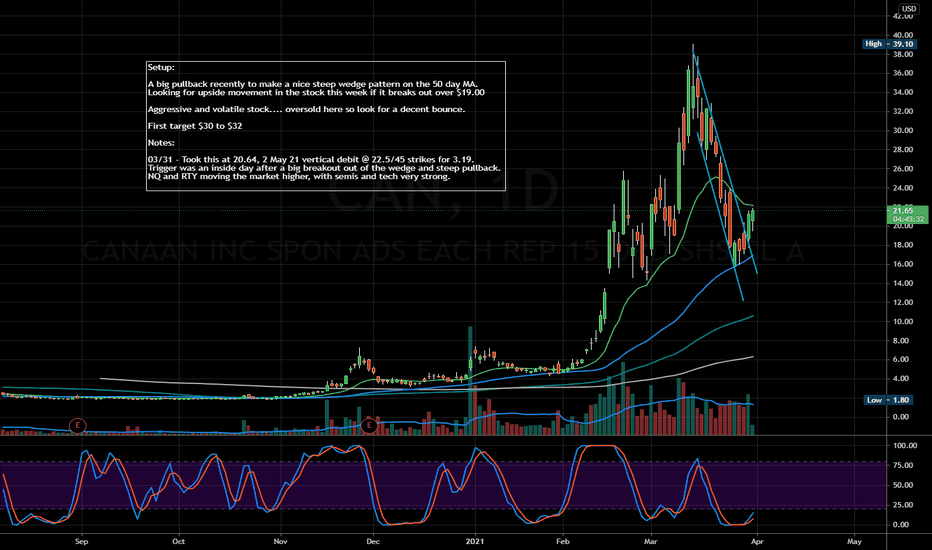The width and height of the screenshot is (932, 550).
Task: Click the line '03/31 - Took this at 20.64'
Action: point(311,159)
